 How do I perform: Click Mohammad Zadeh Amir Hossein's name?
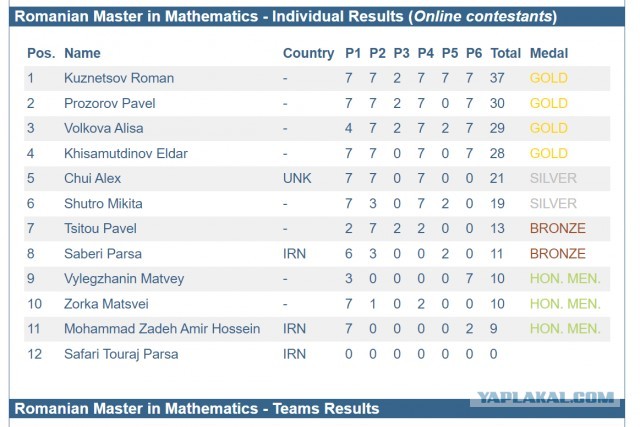click(162, 329)
